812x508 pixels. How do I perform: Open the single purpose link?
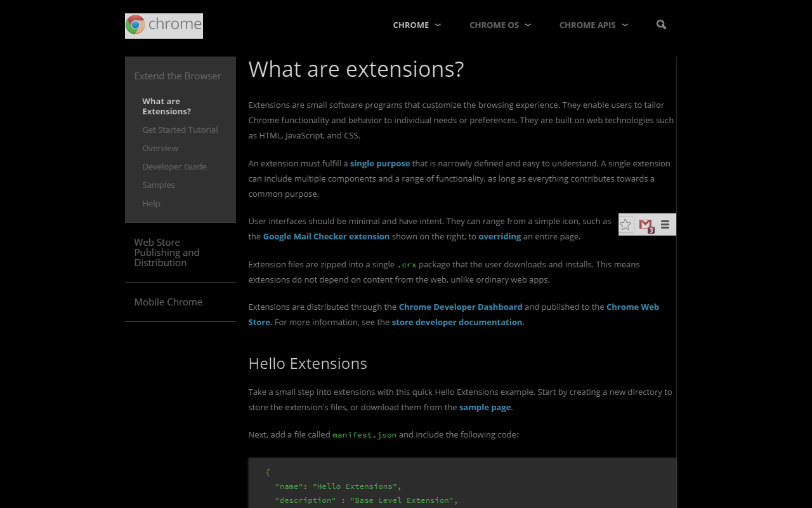(x=379, y=163)
